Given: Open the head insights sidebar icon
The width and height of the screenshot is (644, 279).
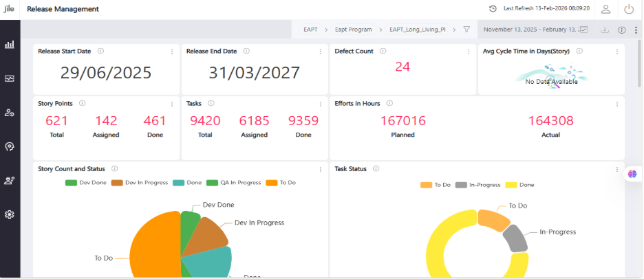Looking at the screenshot, I should 10,146.
